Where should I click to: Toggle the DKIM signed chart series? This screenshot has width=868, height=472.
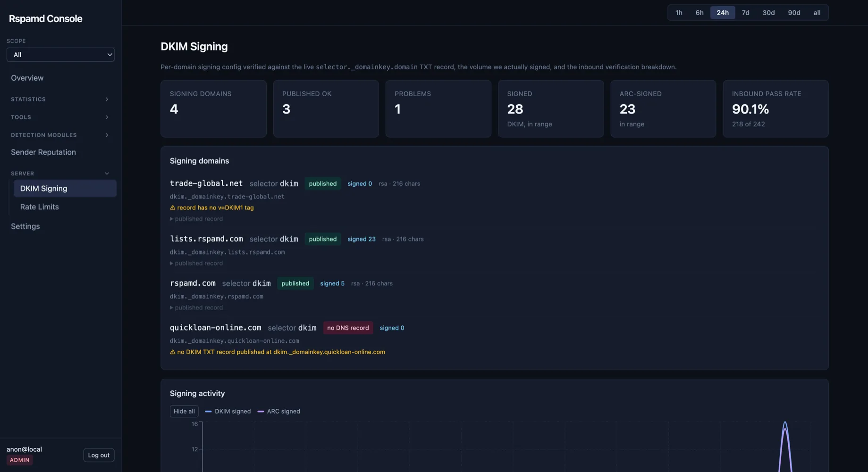pyautogui.click(x=228, y=411)
